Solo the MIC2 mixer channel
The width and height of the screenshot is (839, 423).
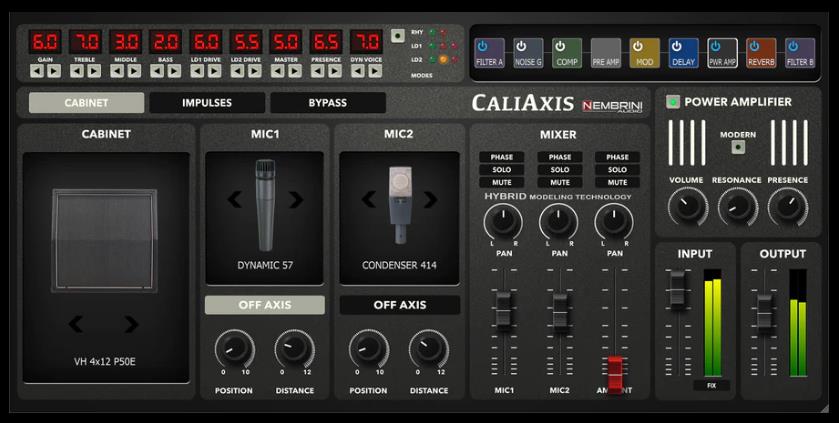click(560, 170)
